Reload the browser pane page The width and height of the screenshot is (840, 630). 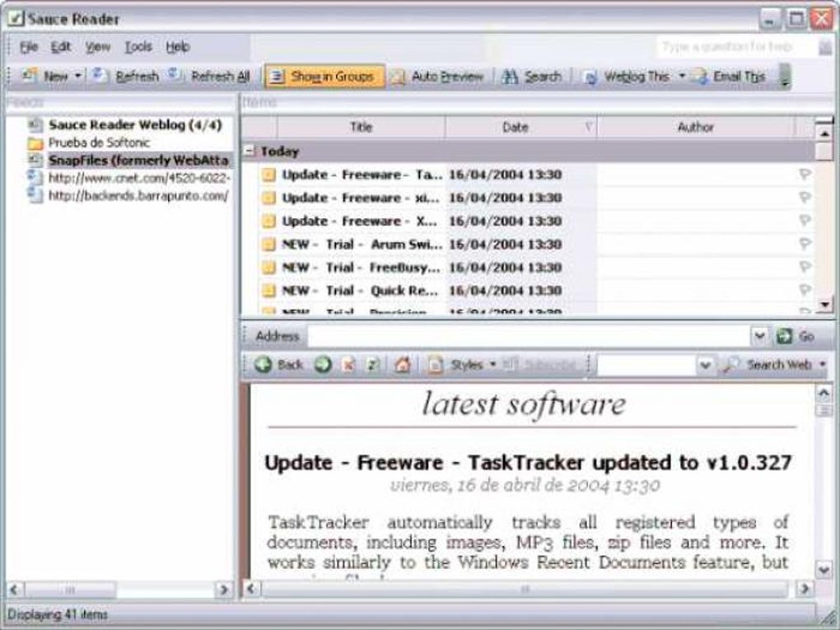[372, 365]
